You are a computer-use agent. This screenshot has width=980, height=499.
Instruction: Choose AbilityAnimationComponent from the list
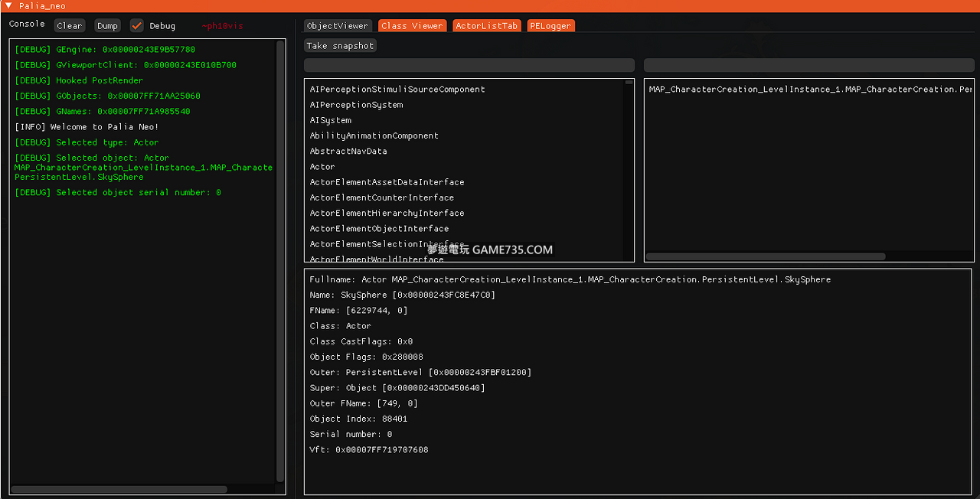pos(374,136)
